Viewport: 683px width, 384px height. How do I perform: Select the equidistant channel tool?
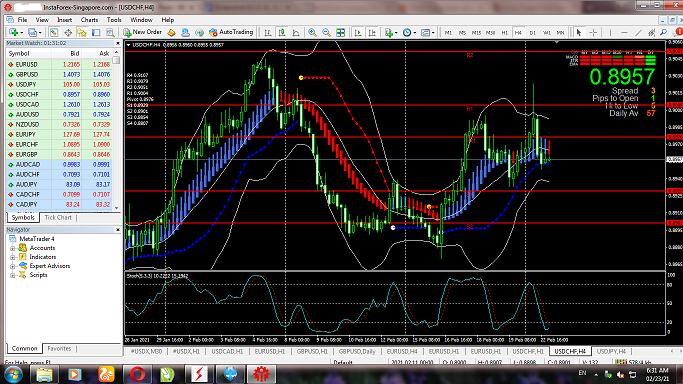click(651, 32)
